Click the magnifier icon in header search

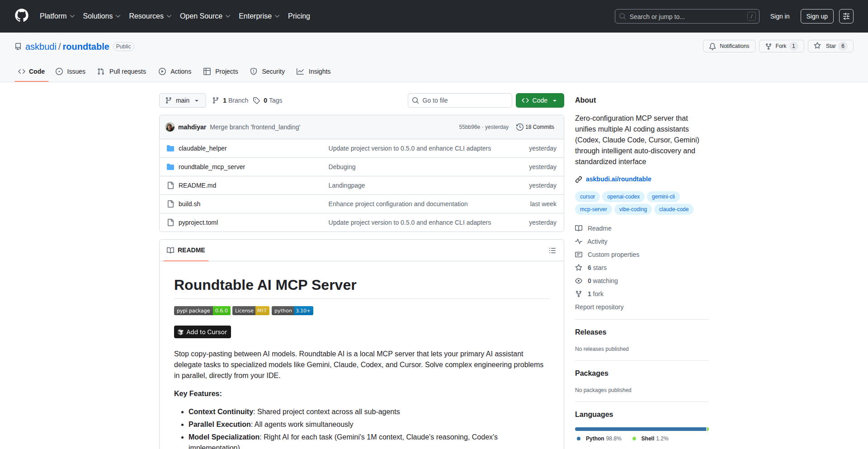tap(623, 16)
